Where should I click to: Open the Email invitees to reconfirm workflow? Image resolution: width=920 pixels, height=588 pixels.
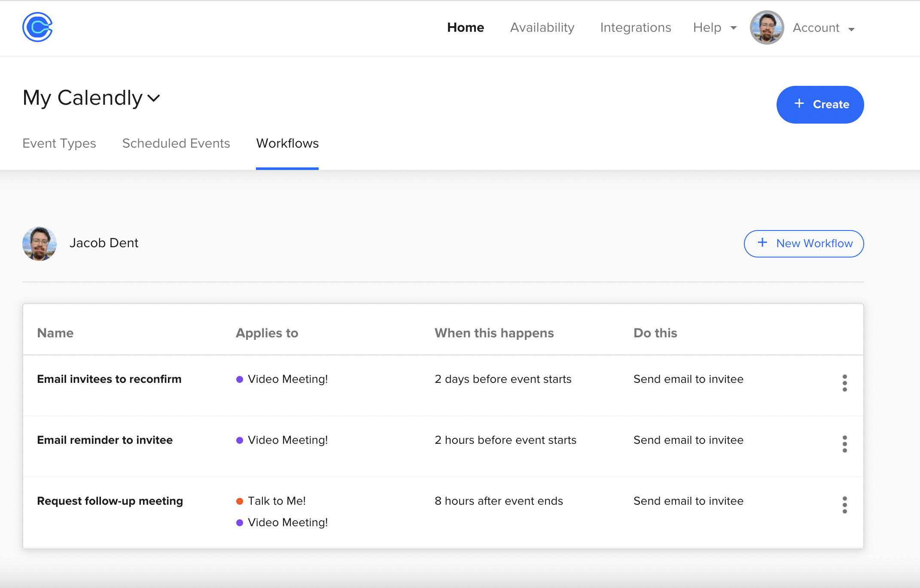pos(109,379)
